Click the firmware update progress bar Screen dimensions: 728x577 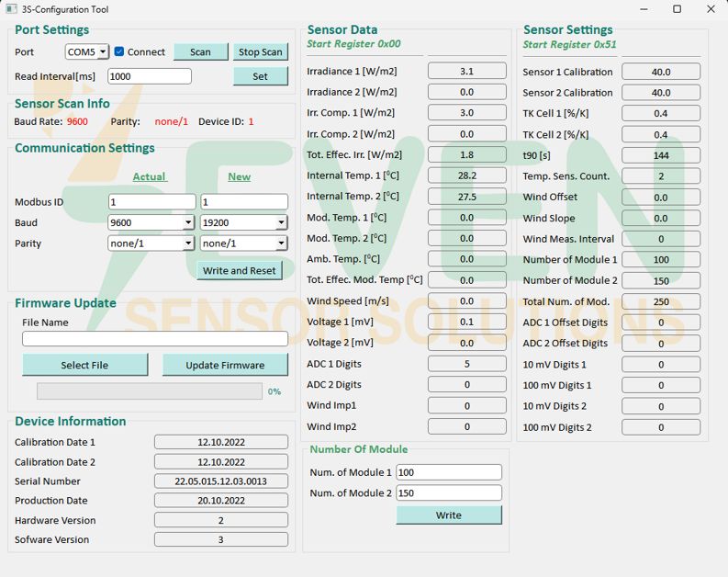pyautogui.click(x=149, y=391)
